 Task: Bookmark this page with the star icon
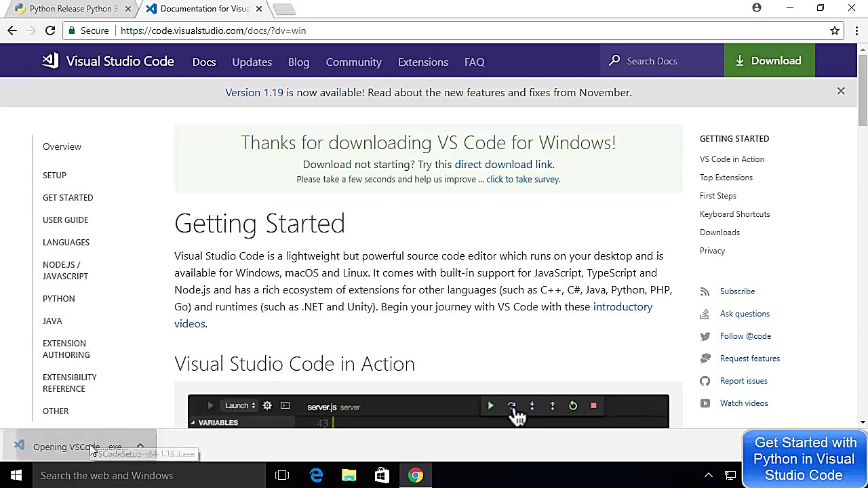click(x=835, y=30)
